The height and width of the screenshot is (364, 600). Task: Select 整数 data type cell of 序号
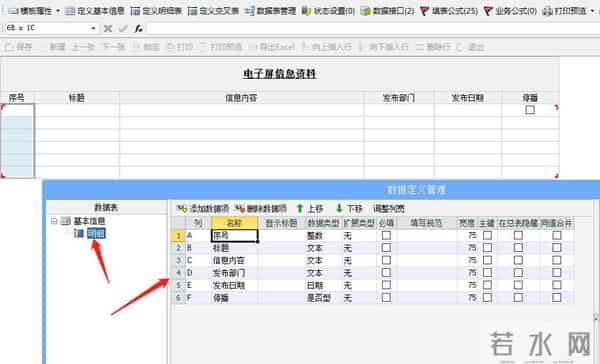click(x=323, y=235)
